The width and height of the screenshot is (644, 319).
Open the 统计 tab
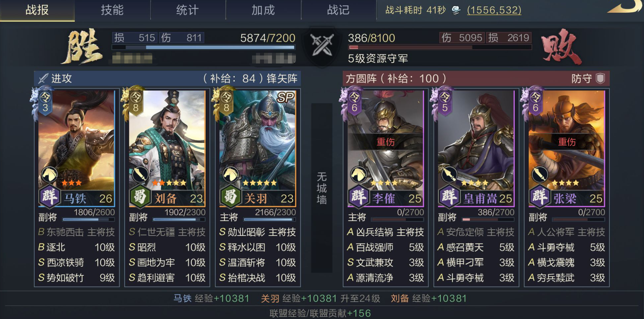click(188, 10)
